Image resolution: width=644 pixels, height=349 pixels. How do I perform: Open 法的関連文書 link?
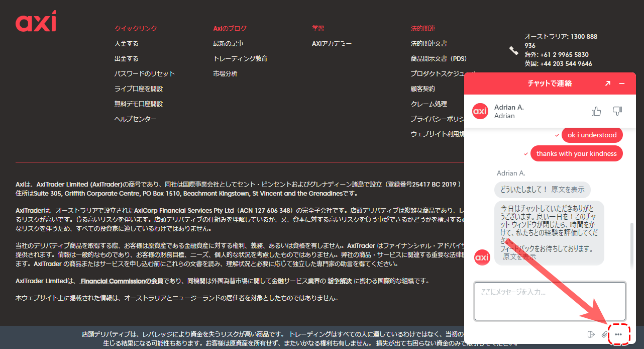tap(429, 44)
